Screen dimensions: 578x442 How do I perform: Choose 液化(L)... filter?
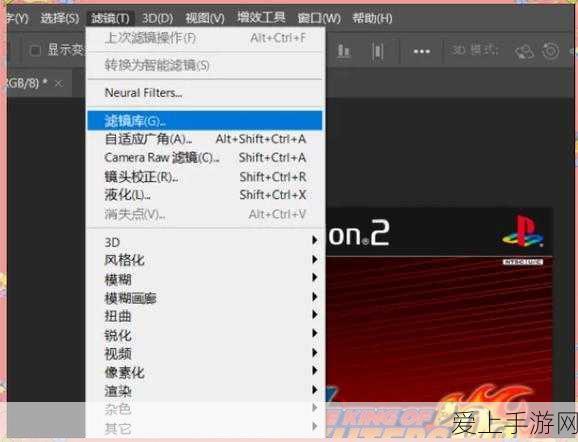click(x=205, y=195)
